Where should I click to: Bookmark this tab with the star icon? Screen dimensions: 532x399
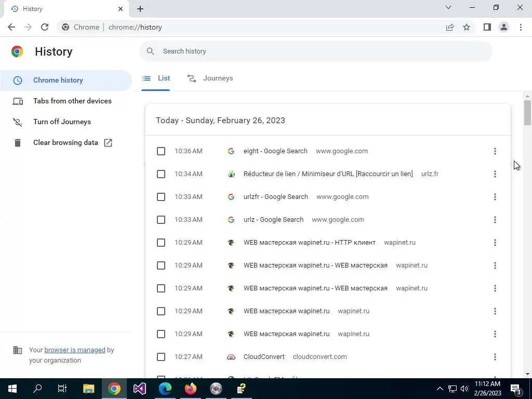(467, 27)
